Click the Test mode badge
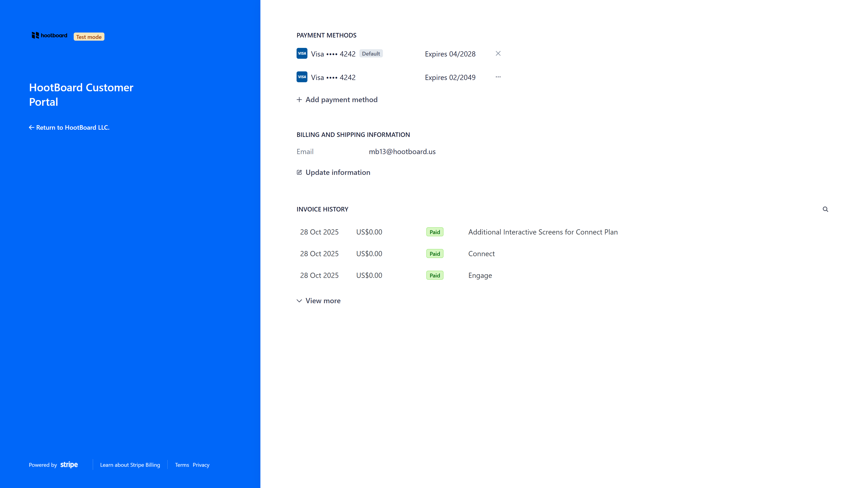Screen dimensions: 868x488 pyautogui.click(x=89, y=37)
